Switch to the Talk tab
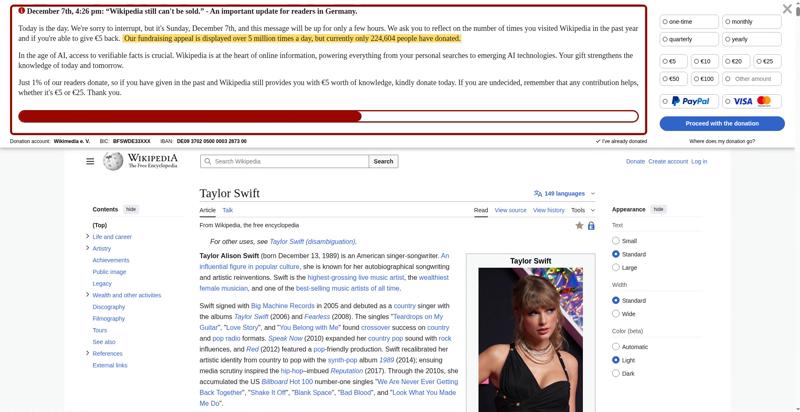 tap(227, 210)
